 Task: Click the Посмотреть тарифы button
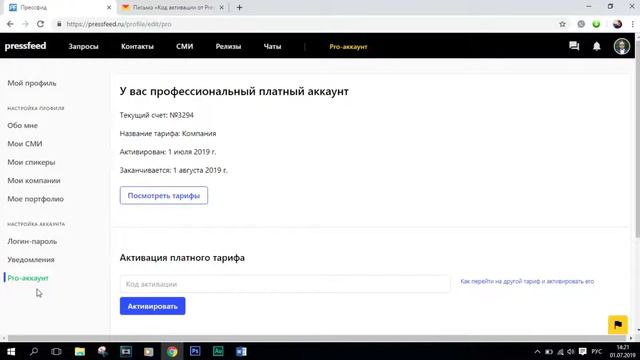click(164, 196)
